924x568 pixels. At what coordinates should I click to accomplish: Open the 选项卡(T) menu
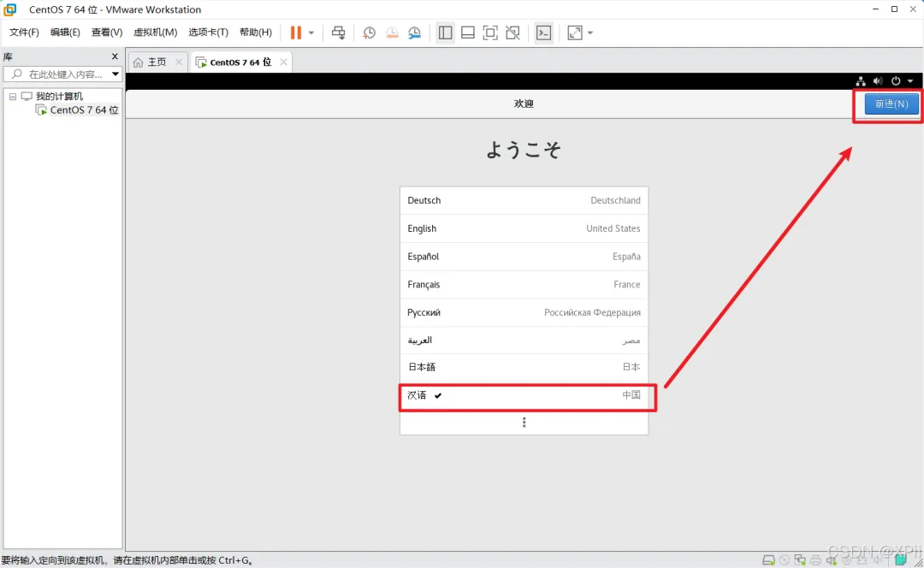(x=208, y=33)
